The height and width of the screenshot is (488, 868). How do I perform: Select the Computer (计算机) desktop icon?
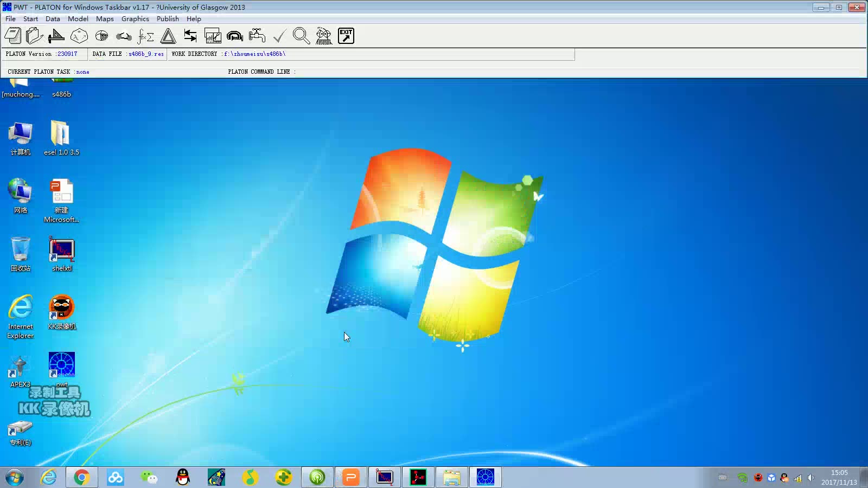pos(21,139)
